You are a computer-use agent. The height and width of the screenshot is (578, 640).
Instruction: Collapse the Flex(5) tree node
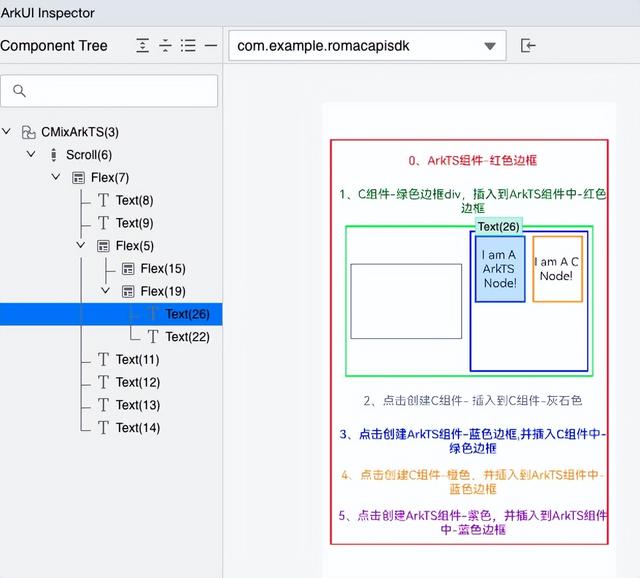click(x=81, y=245)
